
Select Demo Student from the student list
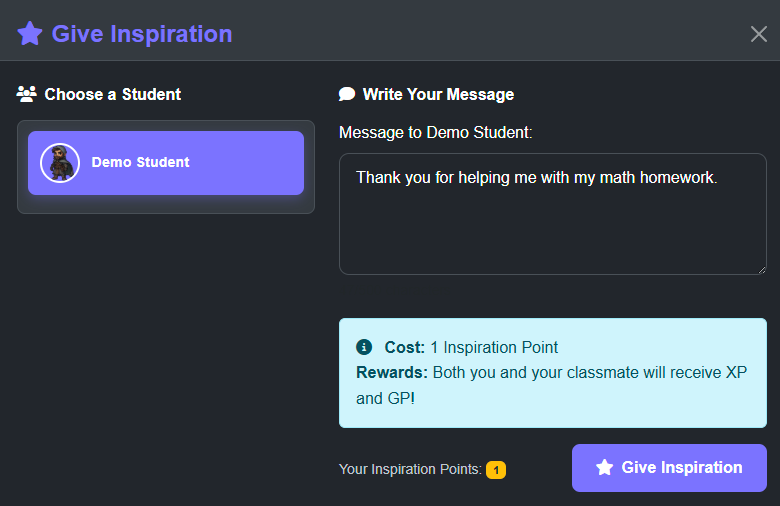coord(166,162)
